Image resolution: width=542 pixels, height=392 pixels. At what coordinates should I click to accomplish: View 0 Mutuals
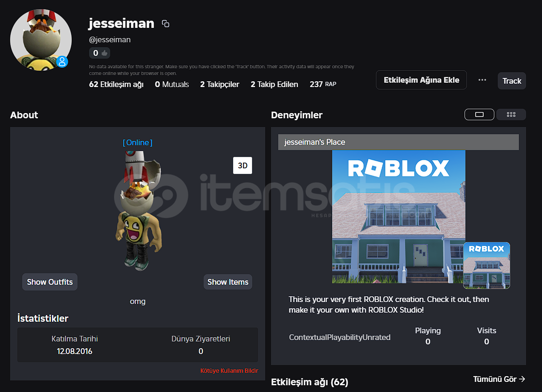(172, 84)
